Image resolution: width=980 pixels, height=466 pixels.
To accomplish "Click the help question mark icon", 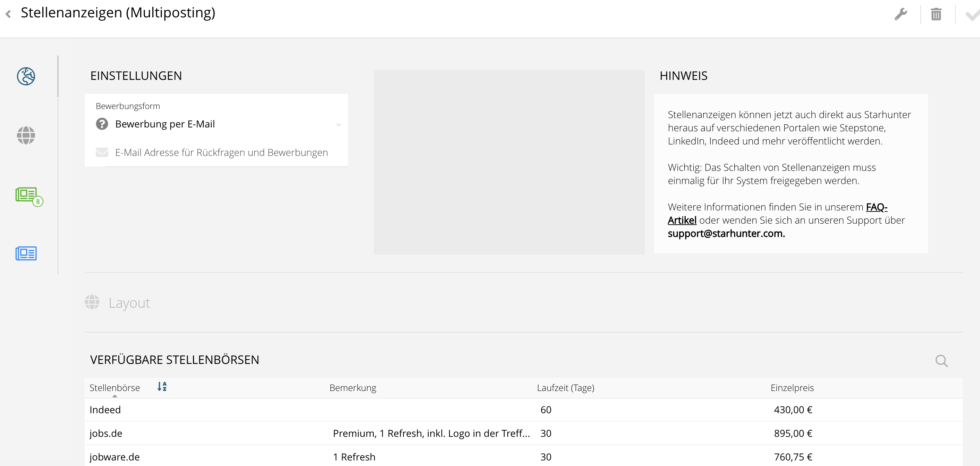I will point(102,124).
